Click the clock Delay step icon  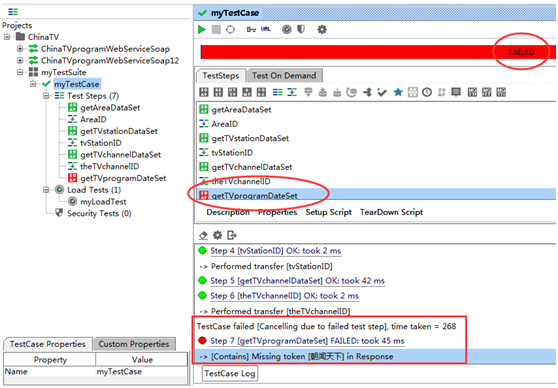click(x=427, y=93)
